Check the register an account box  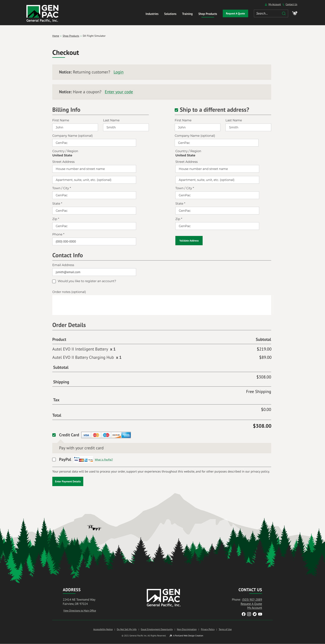point(54,281)
